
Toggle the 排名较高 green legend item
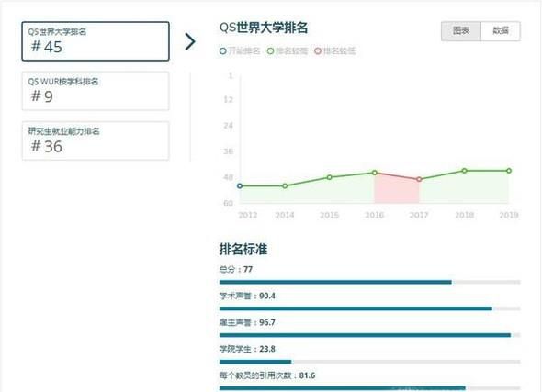(288, 51)
